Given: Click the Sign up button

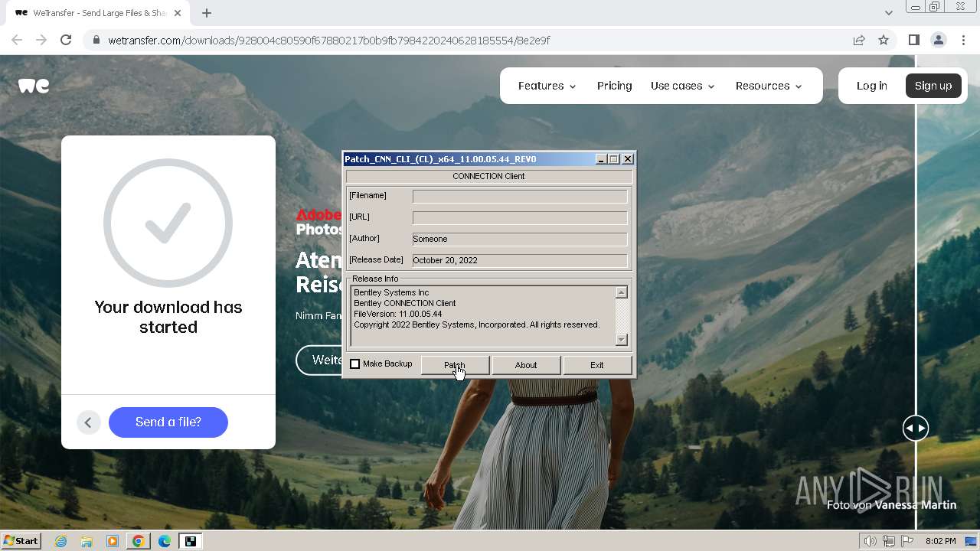Looking at the screenshot, I should point(933,86).
